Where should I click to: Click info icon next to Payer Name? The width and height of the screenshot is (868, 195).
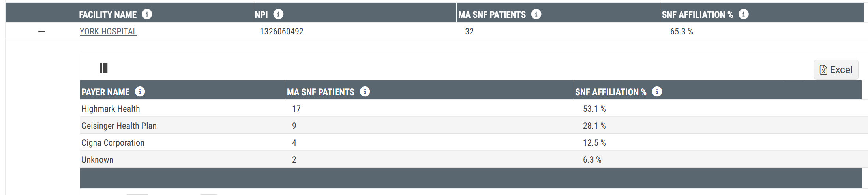click(140, 92)
